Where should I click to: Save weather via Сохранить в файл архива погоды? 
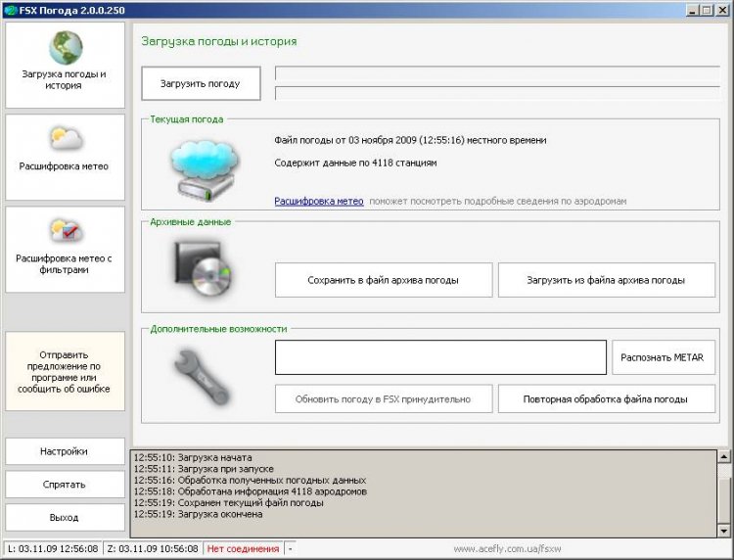click(x=383, y=280)
